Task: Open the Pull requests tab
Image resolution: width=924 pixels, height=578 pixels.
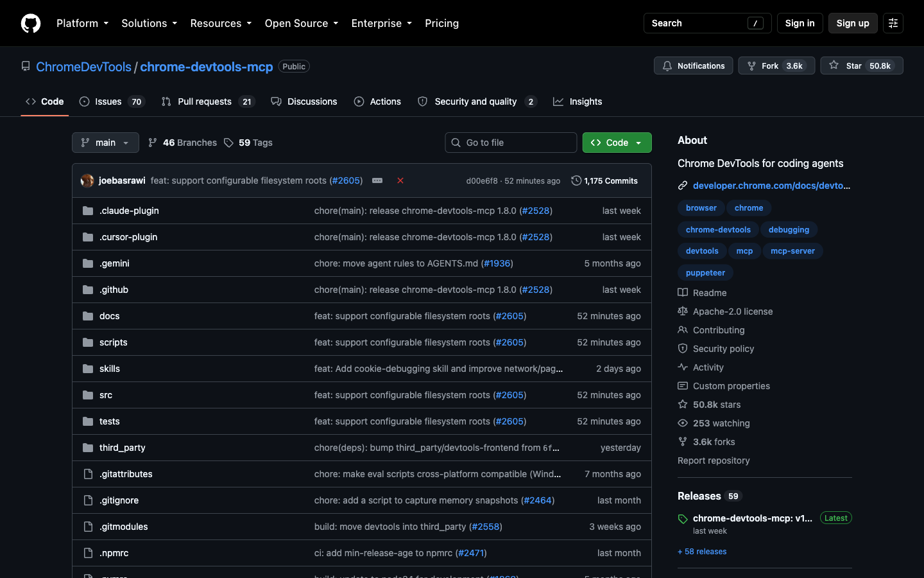Action: coord(209,101)
